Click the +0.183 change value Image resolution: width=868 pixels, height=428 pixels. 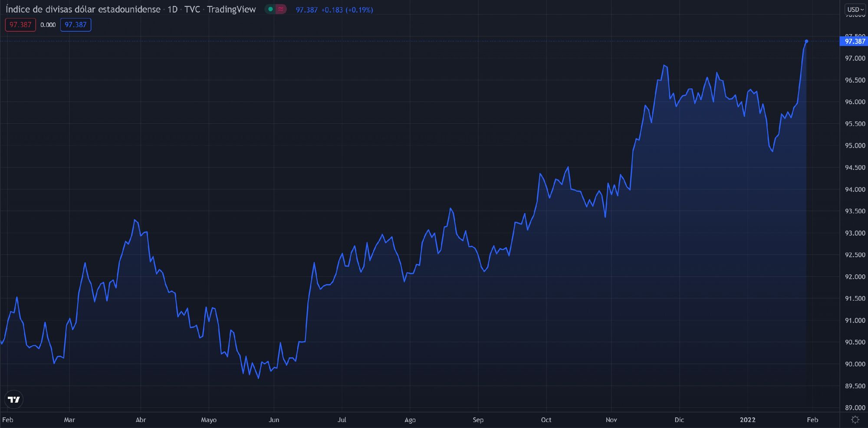332,10
